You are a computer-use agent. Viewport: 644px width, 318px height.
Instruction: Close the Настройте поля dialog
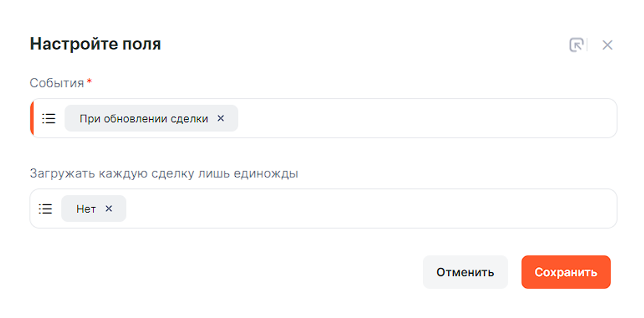click(x=607, y=45)
